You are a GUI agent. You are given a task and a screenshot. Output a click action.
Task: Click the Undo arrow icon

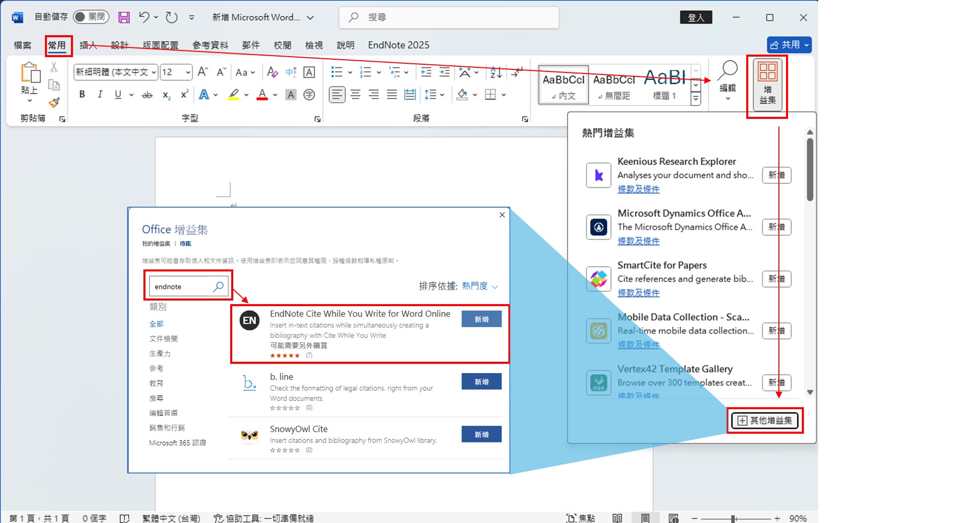(x=144, y=17)
